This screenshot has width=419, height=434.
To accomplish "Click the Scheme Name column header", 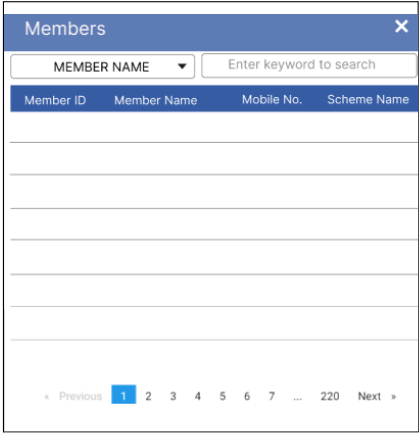I will [368, 99].
